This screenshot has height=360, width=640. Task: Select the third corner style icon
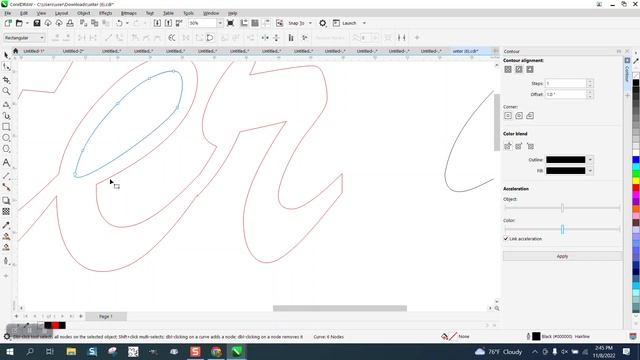tap(530, 116)
